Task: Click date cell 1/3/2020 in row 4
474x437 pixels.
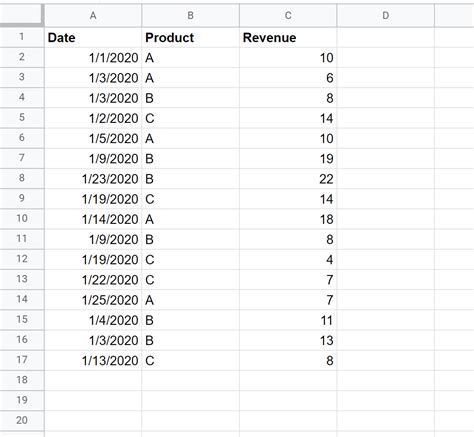Action: 93,98
